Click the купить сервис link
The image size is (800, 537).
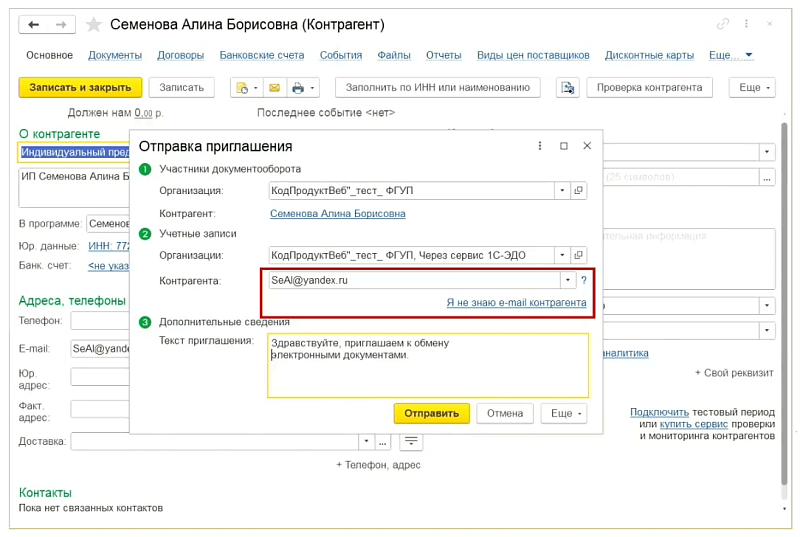pos(694,424)
